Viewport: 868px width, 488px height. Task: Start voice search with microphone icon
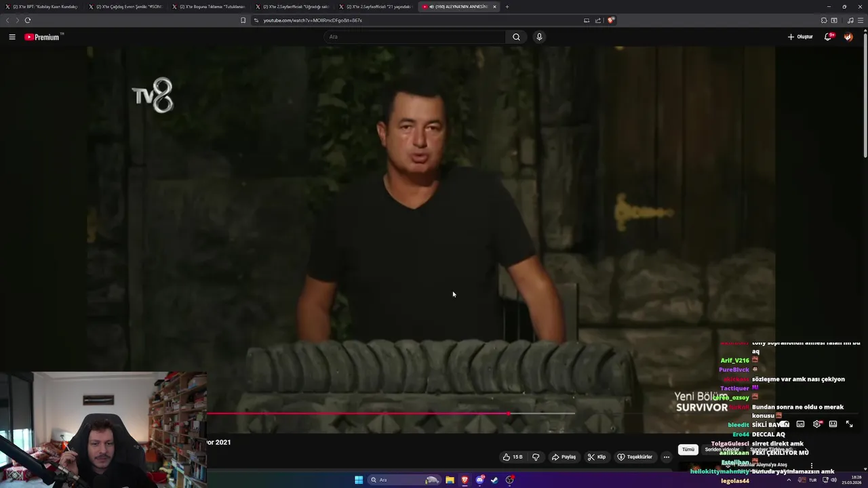tap(539, 37)
